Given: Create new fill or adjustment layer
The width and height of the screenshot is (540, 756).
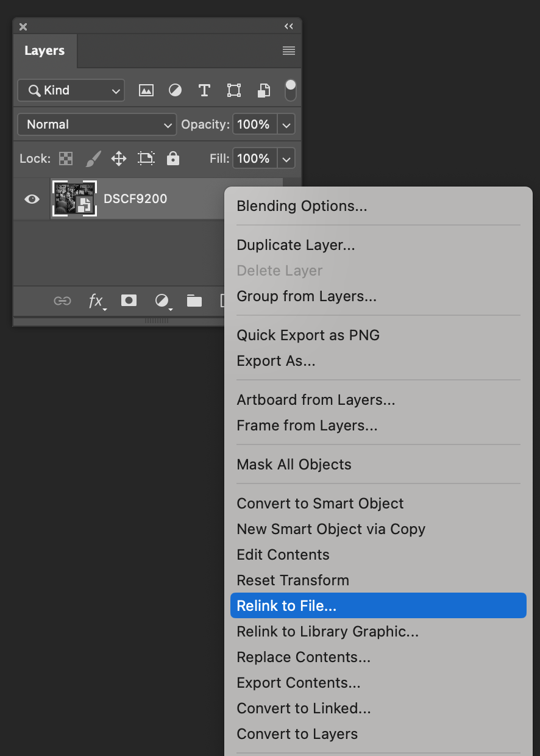Looking at the screenshot, I should (163, 301).
